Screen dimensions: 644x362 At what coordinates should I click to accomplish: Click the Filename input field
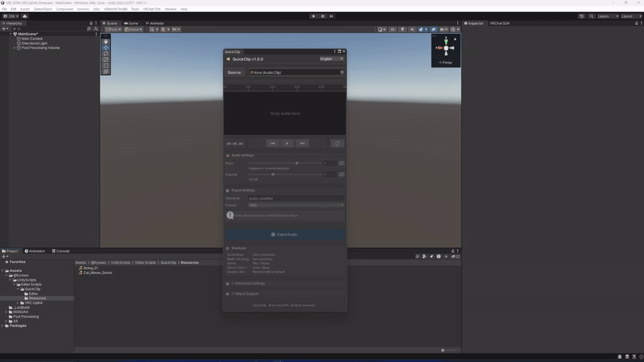(x=295, y=198)
